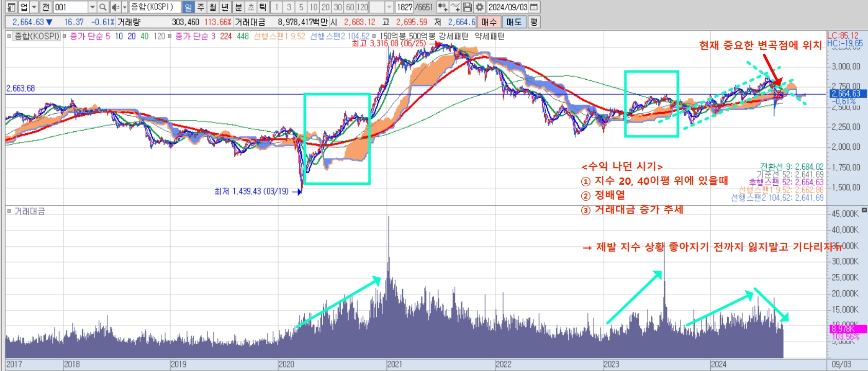Screen dimensions: 868x371
Task: Click the code input field showing 001
Action: point(70,7)
